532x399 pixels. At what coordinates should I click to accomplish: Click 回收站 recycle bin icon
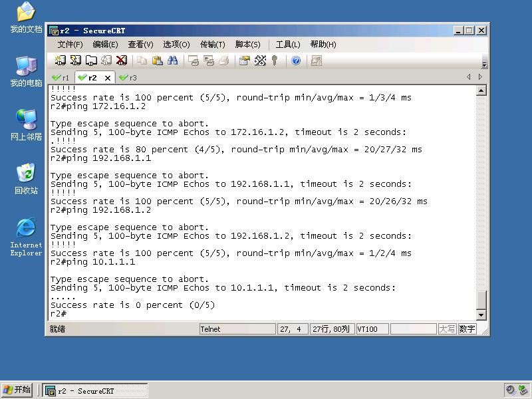point(26,179)
